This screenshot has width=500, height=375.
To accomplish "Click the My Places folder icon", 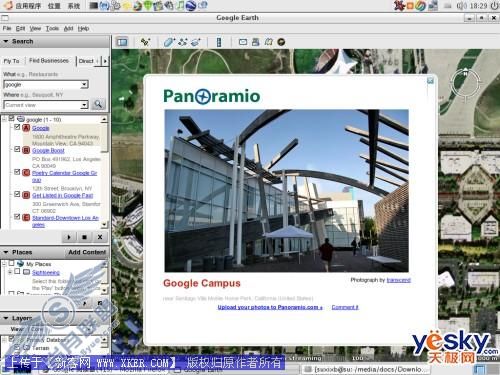I will point(21,264).
